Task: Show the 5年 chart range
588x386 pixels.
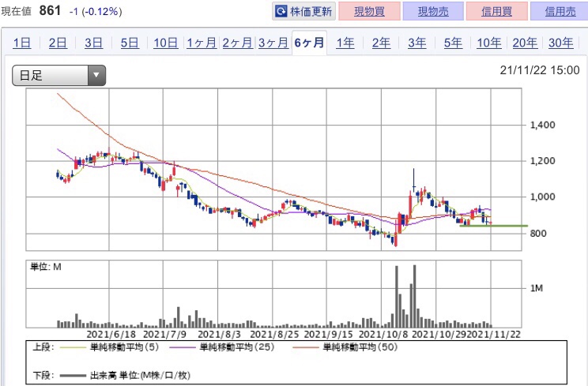Action: point(453,43)
